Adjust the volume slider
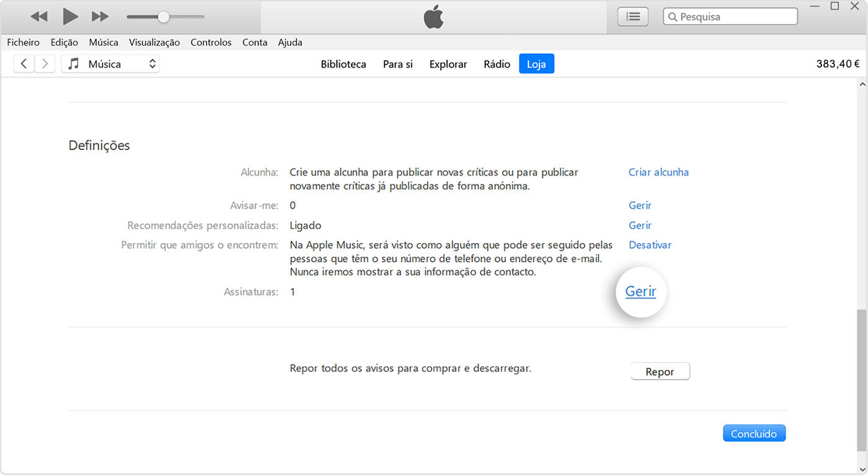The width and height of the screenshot is (868, 476). (x=164, y=16)
